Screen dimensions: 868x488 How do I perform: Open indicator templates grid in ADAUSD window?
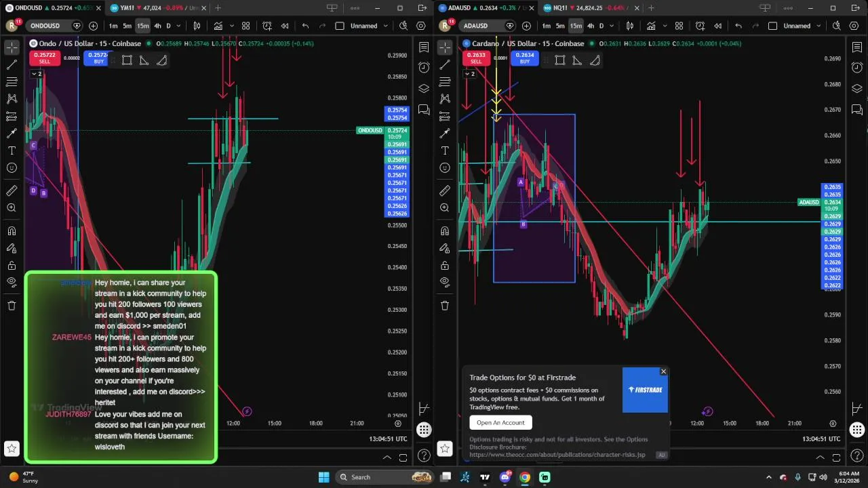click(679, 26)
